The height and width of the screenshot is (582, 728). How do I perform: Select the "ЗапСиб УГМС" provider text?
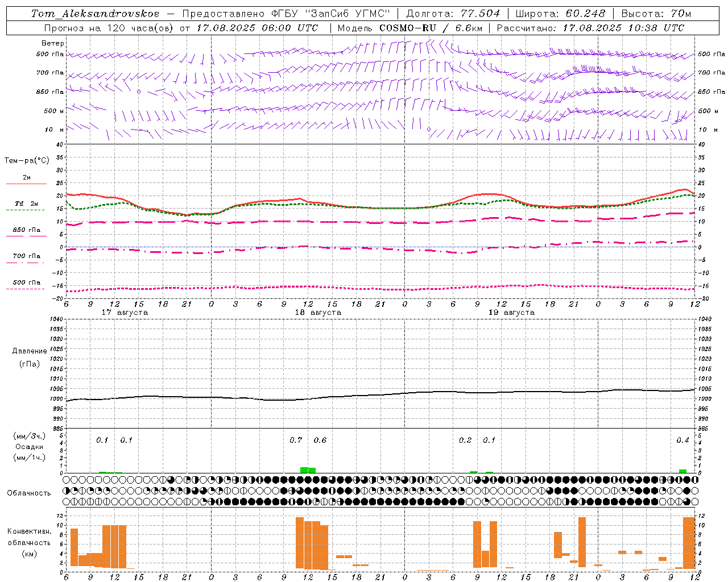click(348, 14)
